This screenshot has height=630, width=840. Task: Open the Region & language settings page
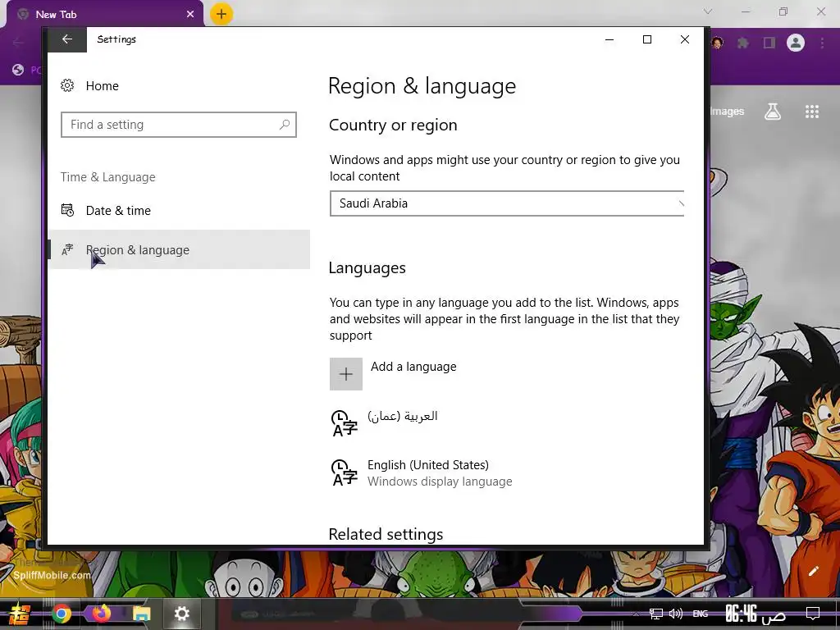(179, 249)
